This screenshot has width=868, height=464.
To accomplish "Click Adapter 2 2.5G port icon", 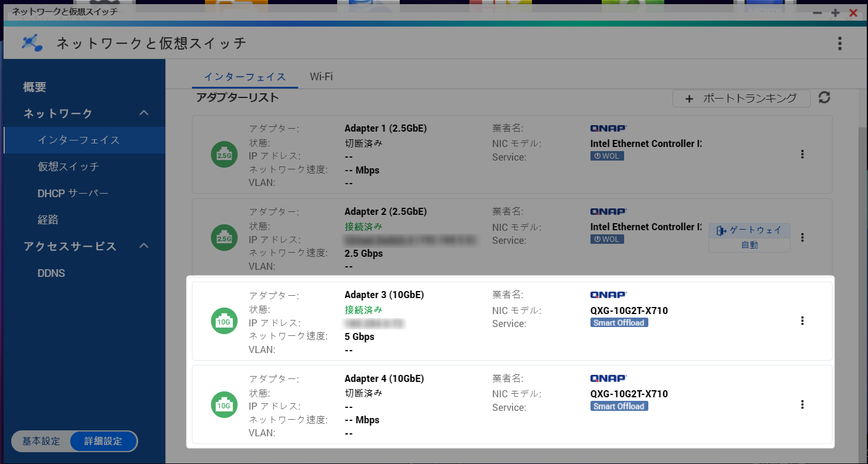I will pyautogui.click(x=224, y=238).
